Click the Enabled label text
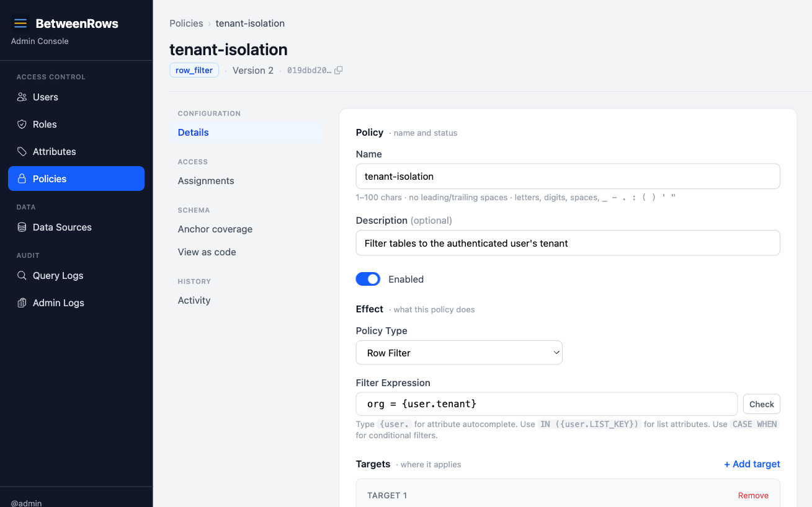This screenshot has width=812, height=507. point(406,280)
